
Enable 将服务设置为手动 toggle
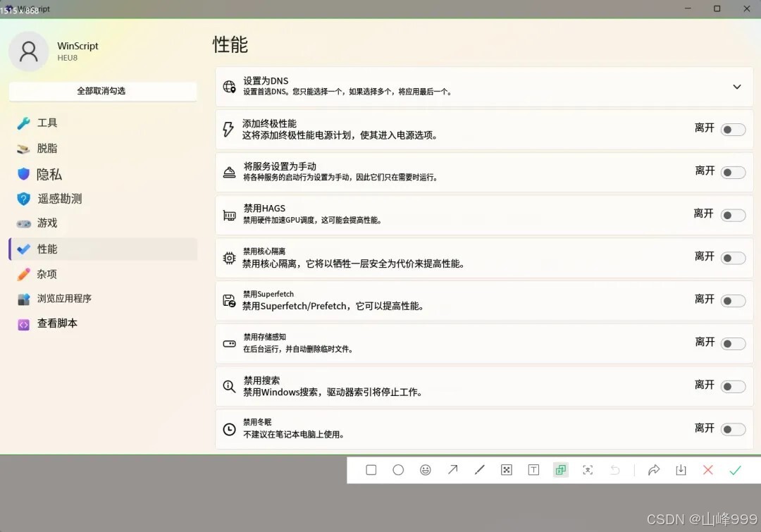click(733, 173)
